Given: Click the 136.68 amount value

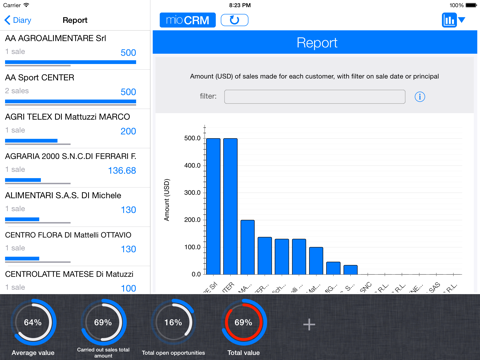Looking at the screenshot, I should point(122,171).
